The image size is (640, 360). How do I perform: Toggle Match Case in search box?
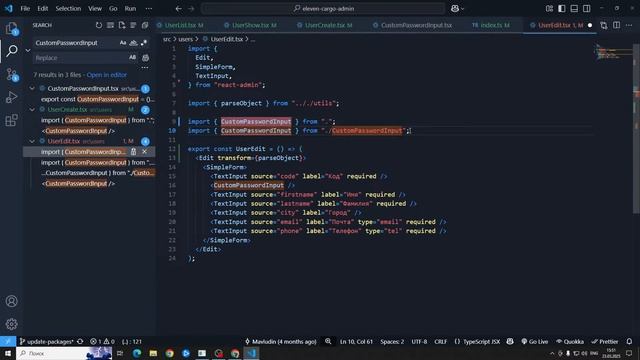[x=123, y=43]
